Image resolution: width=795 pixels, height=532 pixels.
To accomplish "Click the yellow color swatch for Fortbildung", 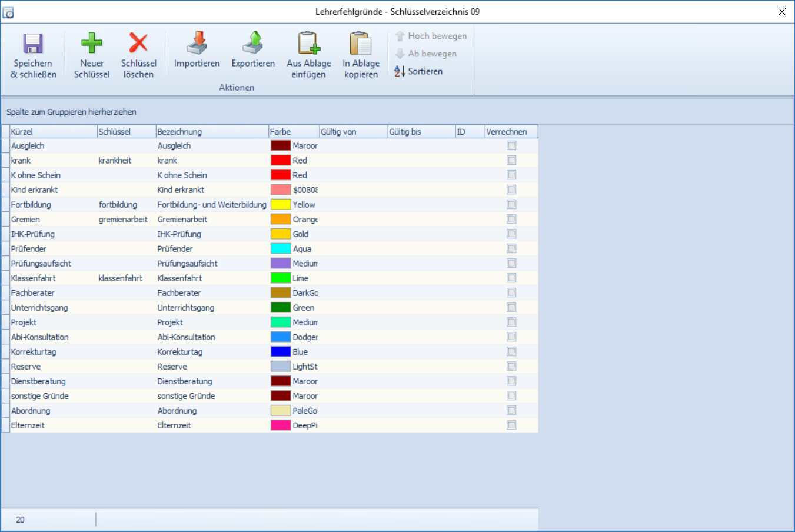I will (281, 204).
